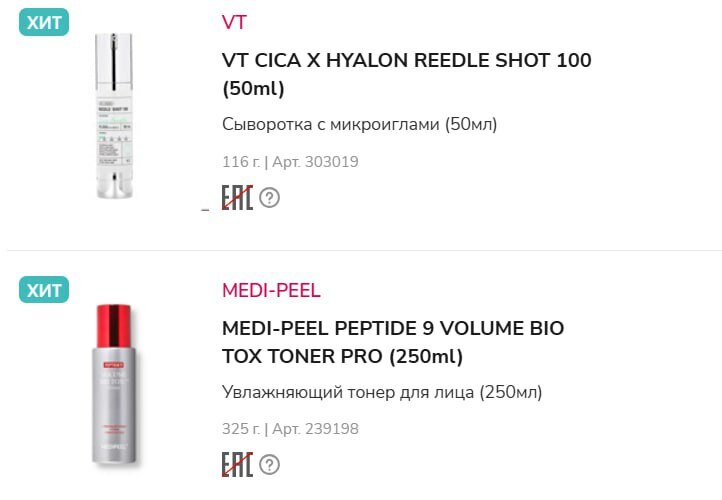
Task: Click small dash left of VT's EAC mark
Action: point(205,209)
